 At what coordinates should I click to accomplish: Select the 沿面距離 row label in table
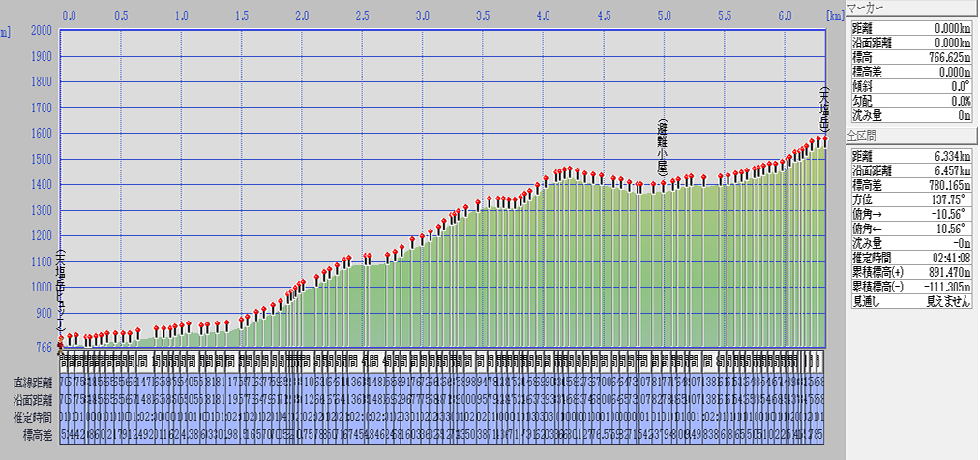[32, 398]
